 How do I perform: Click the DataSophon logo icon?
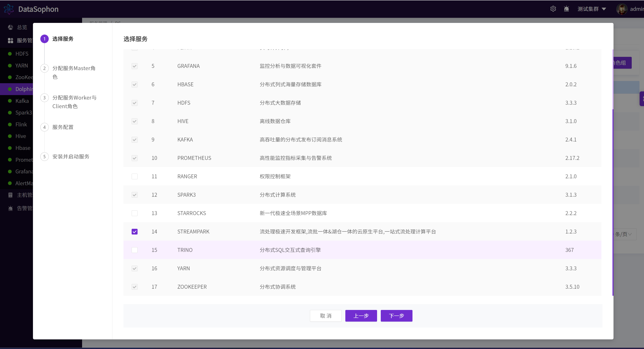point(9,9)
